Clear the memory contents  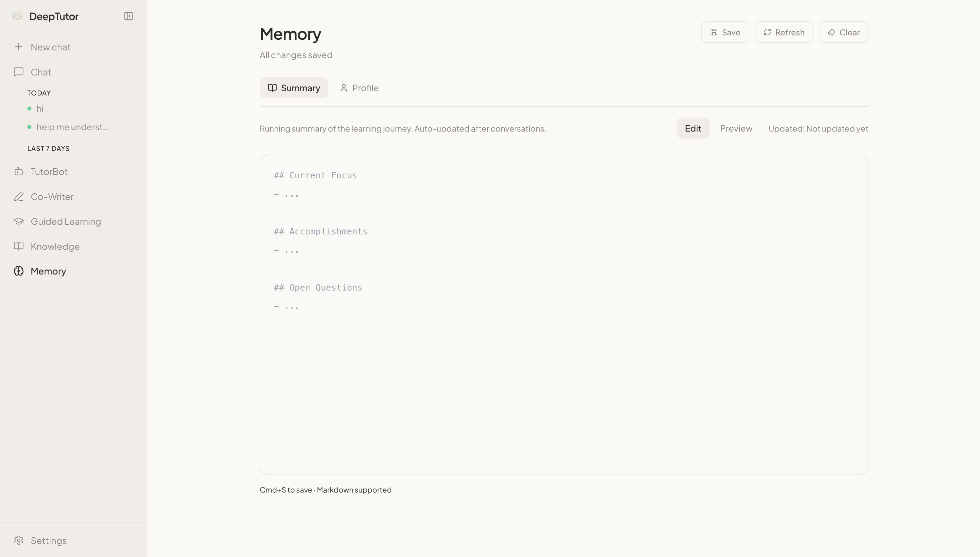(843, 32)
